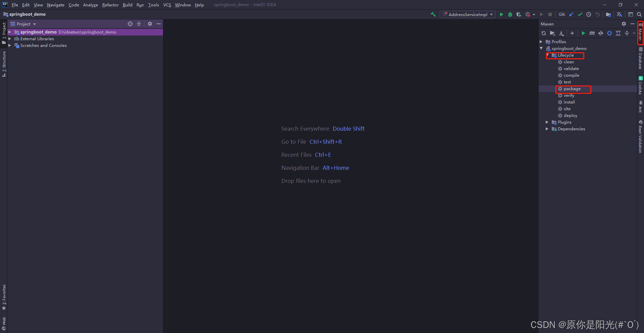The height and width of the screenshot is (333, 644).
Task: Add Maven Projects plus icon
Action: pos(572,33)
